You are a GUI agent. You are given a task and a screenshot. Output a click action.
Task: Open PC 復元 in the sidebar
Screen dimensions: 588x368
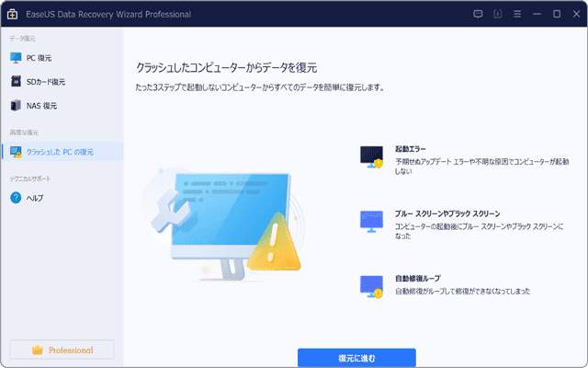tap(62, 58)
